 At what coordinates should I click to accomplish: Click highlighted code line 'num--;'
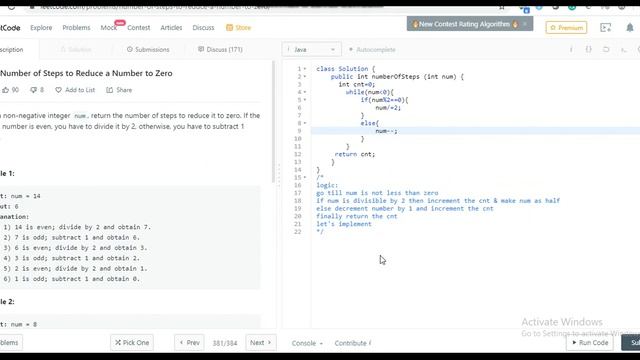pyautogui.click(x=386, y=131)
